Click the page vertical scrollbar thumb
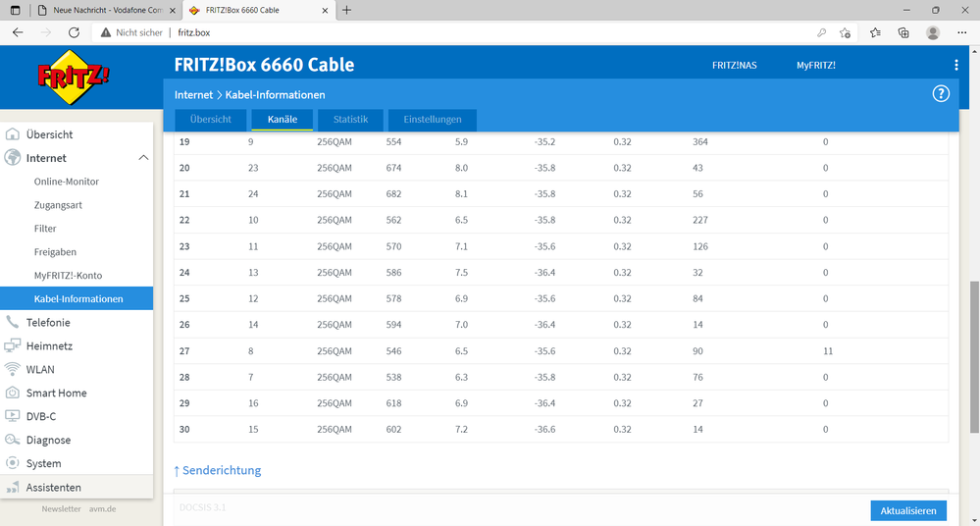The height and width of the screenshot is (526, 980). click(x=974, y=356)
